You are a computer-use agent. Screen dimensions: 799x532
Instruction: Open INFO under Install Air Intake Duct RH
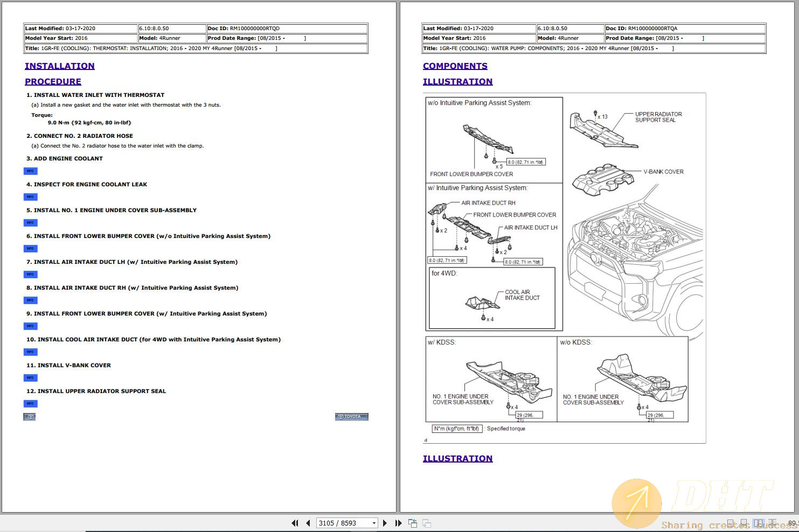pyautogui.click(x=30, y=300)
